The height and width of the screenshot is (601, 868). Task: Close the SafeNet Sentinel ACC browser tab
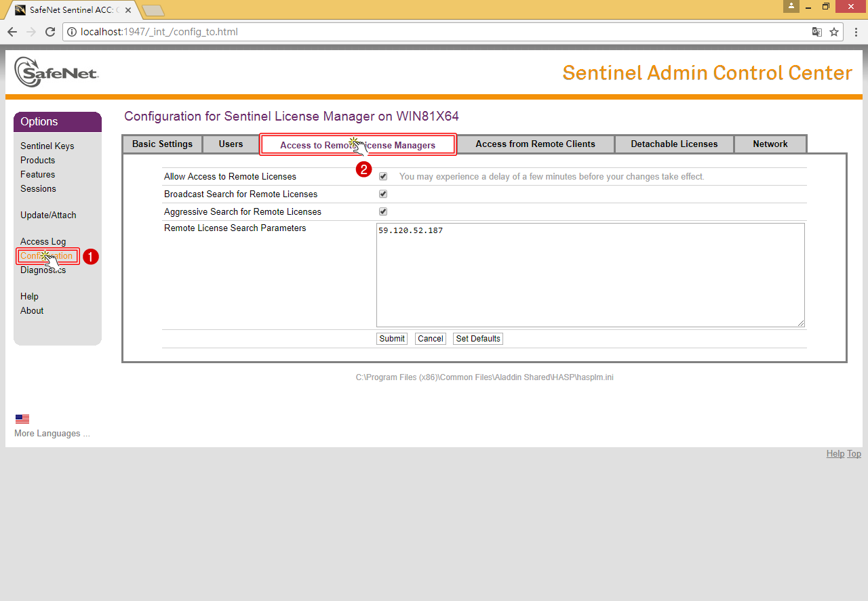coord(128,10)
